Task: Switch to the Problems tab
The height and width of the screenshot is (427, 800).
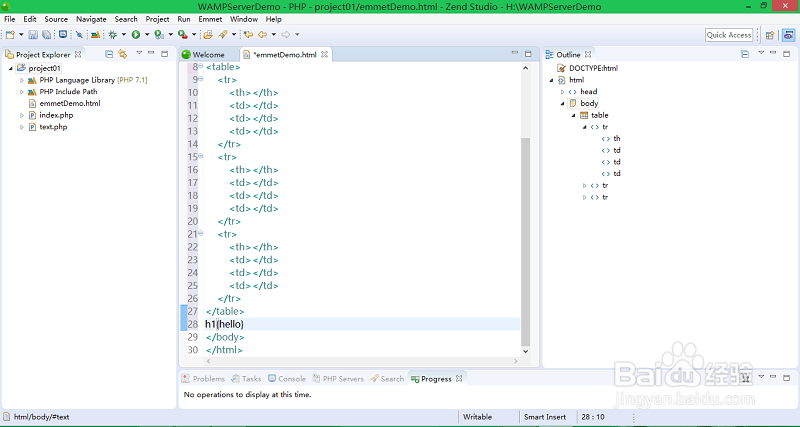Action: click(x=204, y=379)
